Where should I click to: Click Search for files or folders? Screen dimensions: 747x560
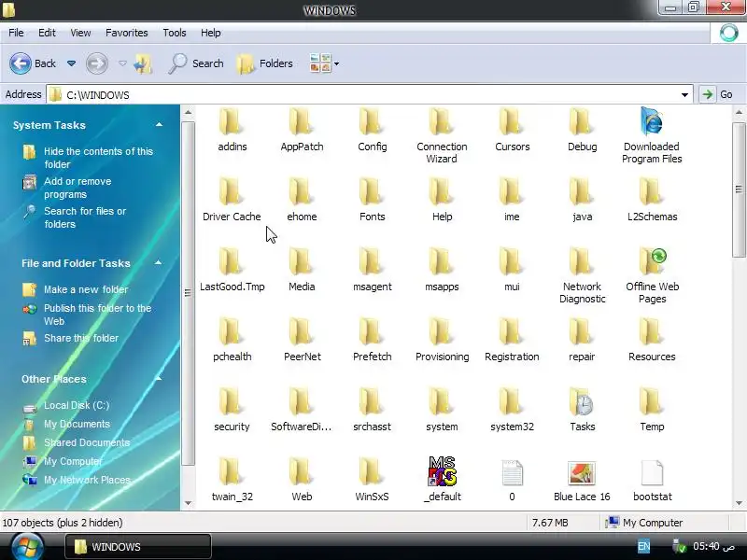pos(85,217)
